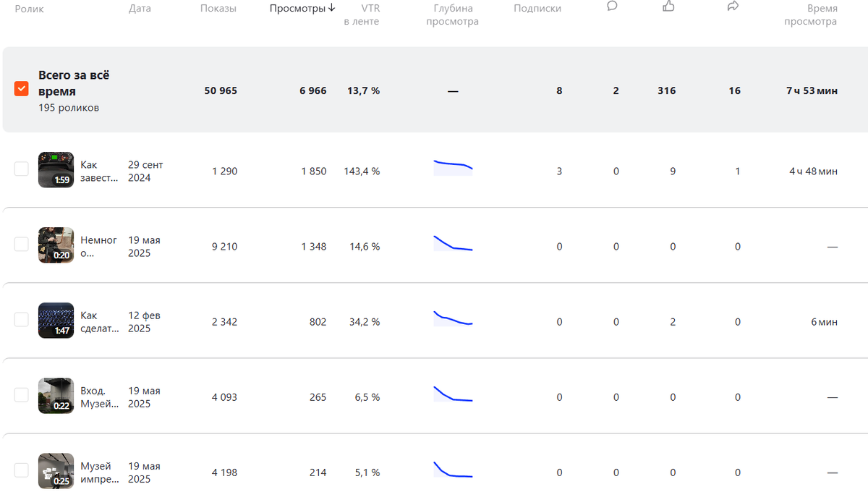Image resolution: width=868 pixels, height=500 pixels.
Task: Click impressions value 4 093
Action: (x=224, y=397)
